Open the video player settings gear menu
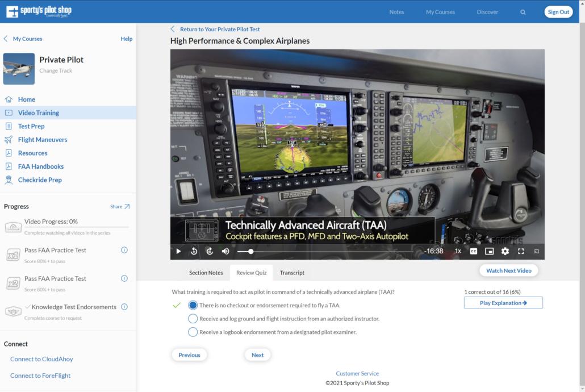 pos(505,251)
